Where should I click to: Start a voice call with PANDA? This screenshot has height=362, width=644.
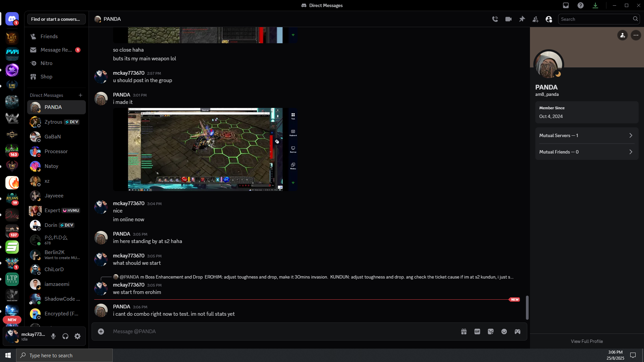(495, 19)
